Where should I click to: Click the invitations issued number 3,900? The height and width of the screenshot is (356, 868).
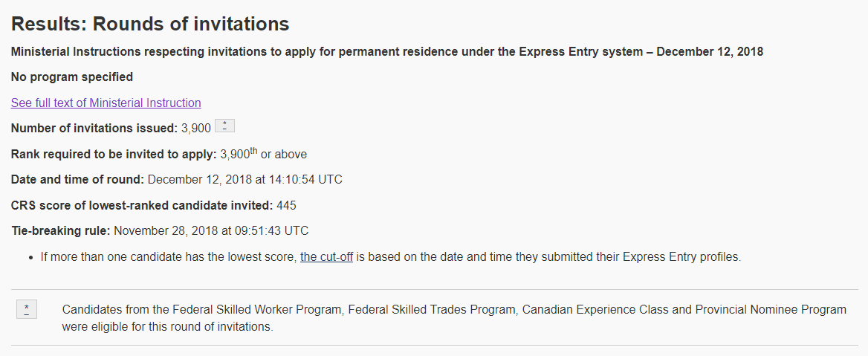[x=196, y=129]
